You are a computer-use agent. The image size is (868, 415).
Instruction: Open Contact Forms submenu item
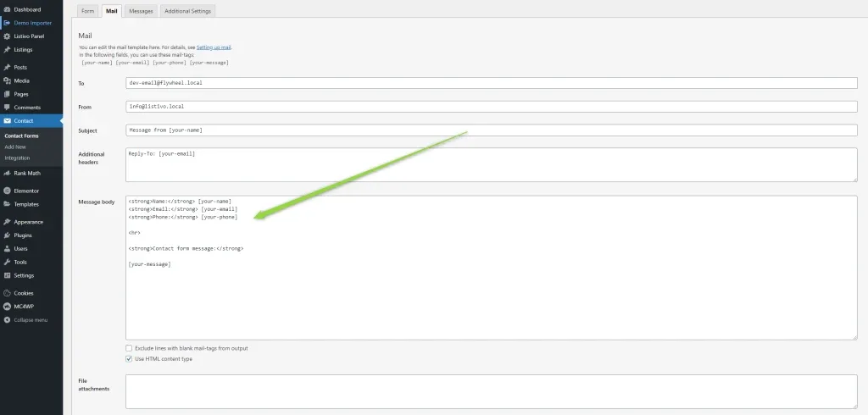(x=21, y=136)
